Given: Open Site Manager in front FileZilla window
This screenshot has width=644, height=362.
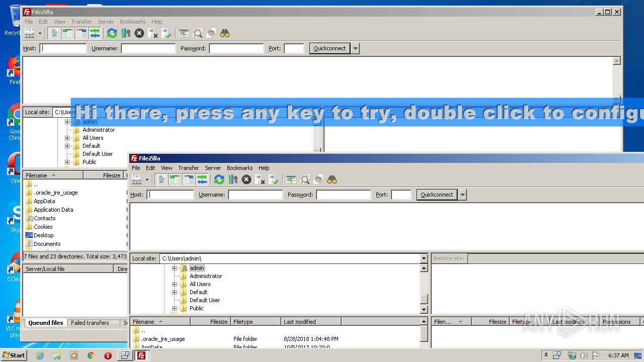Looking at the screenshot, I should 136,179.
